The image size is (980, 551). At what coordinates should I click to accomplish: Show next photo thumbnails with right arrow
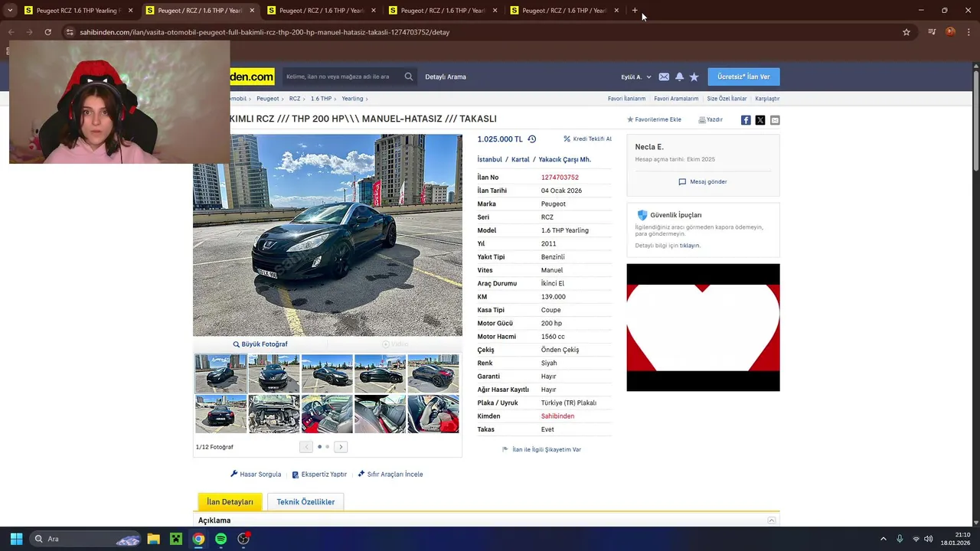[341, 447]
